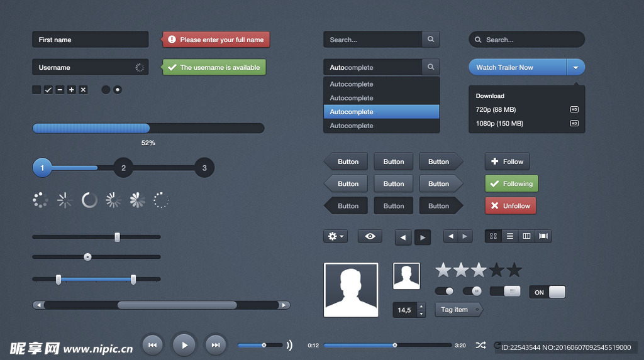Click the X-state checkbox
This screenshot has width=644, height=360.
click(83, 89)
